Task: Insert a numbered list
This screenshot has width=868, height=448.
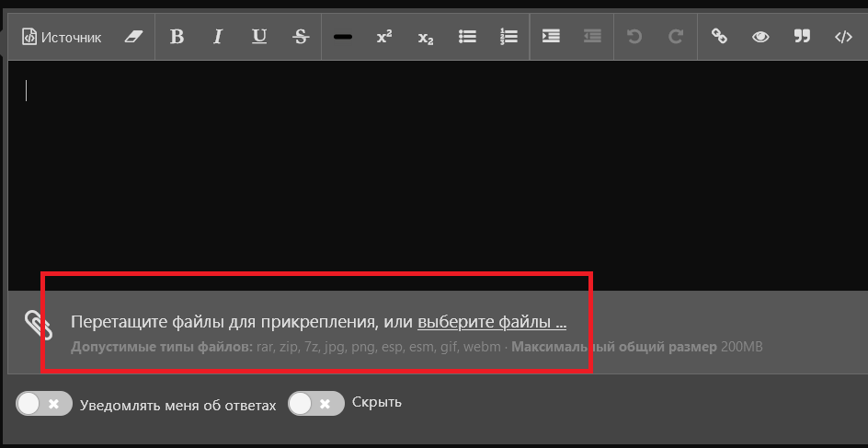Action: [x=508, y=37]
